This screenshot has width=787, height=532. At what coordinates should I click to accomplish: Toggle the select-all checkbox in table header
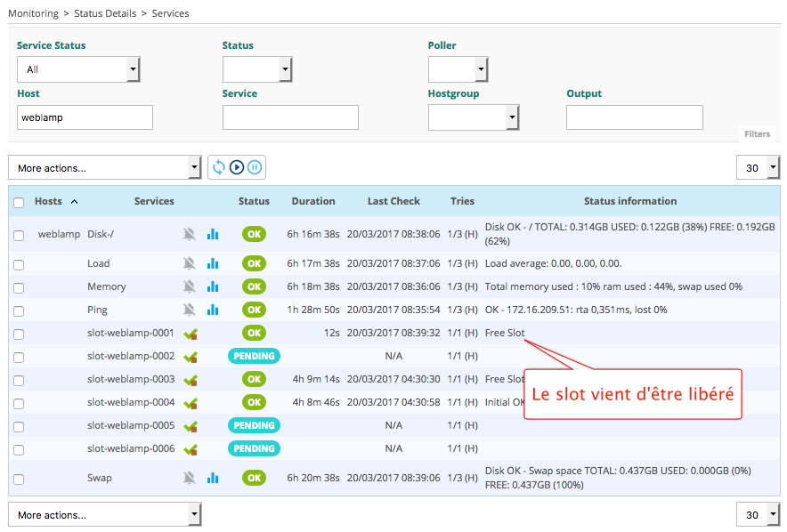coord(19,202)
